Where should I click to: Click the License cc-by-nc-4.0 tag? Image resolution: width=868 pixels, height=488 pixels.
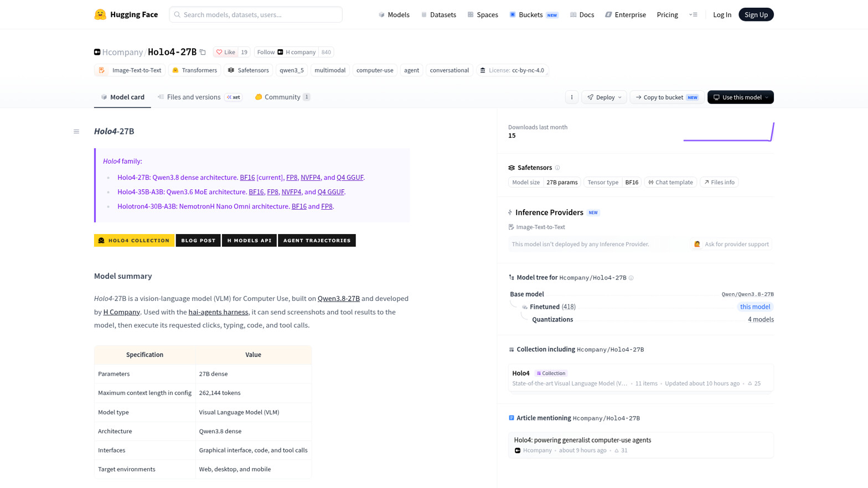click(x=512, y=70)
